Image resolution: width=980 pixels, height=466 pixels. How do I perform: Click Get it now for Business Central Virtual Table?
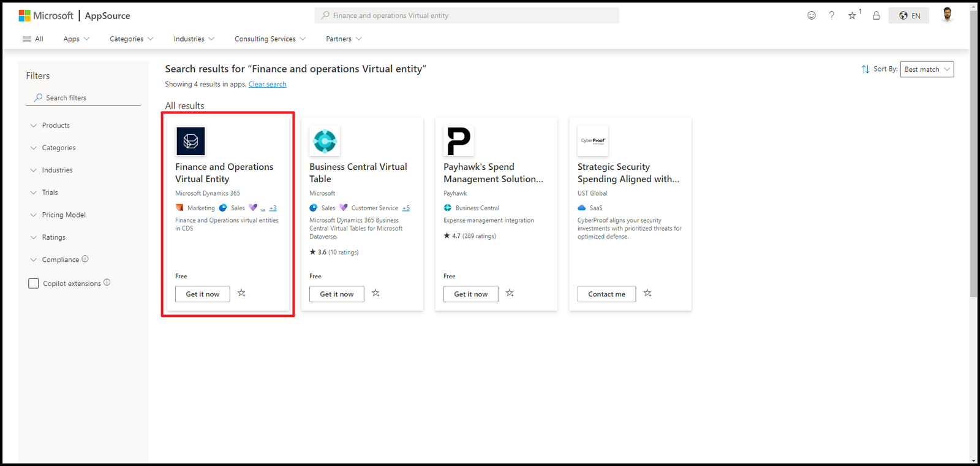[x=337, y=294]
